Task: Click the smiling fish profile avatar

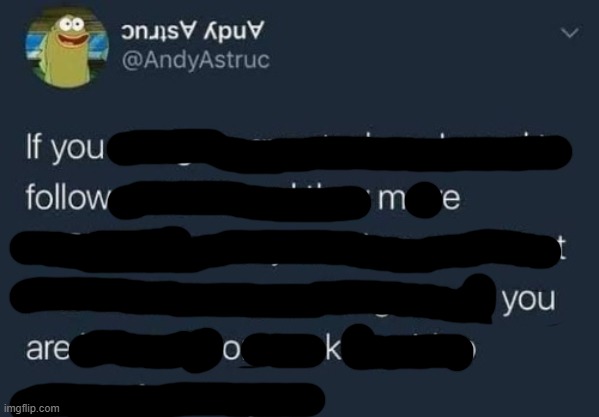Action: 67,48
